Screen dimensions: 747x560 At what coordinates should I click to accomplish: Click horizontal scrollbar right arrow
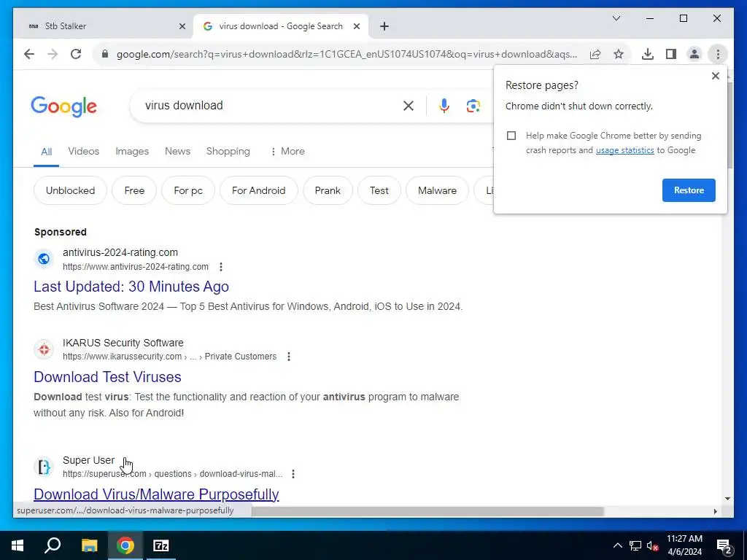click(x=715, y=511)
